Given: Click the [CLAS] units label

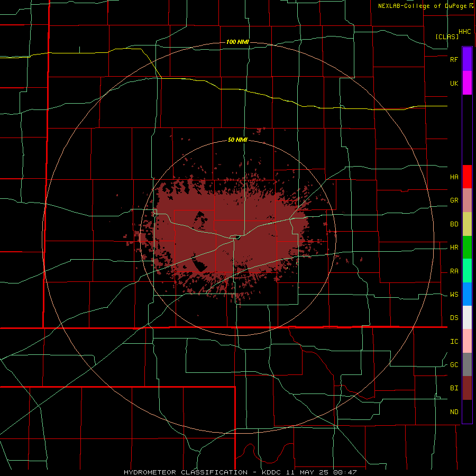Looking at the screenshot, I should (x=447, y=36).
